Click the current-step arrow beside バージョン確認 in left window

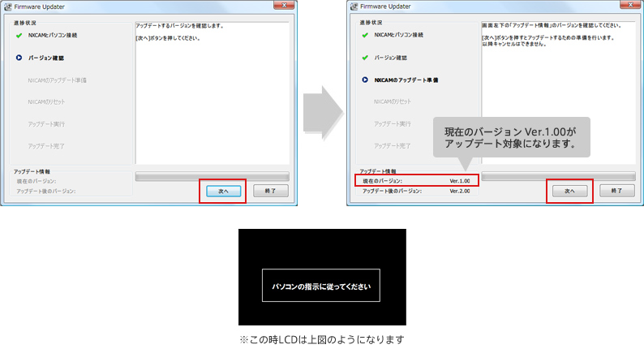pyautogui.click(x=18, y=58)
